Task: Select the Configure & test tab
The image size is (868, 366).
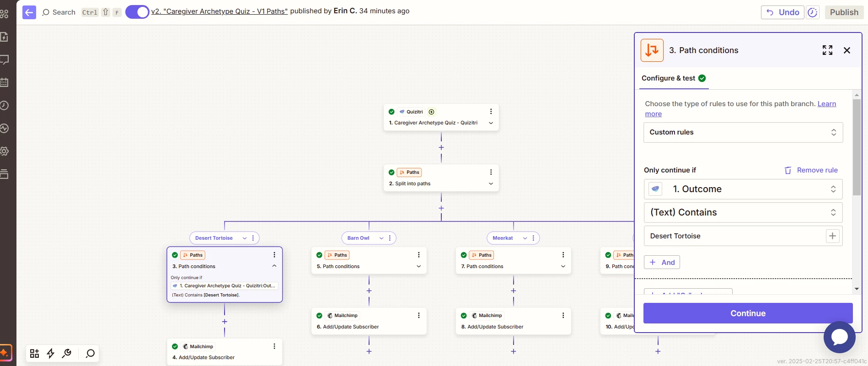Action: click(674, 78)
